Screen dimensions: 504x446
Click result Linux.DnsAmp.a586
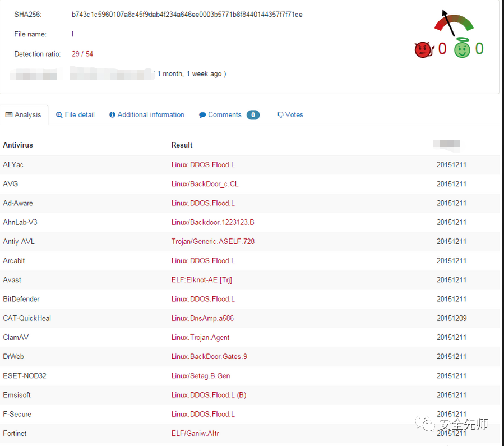(x=202, y=318)
